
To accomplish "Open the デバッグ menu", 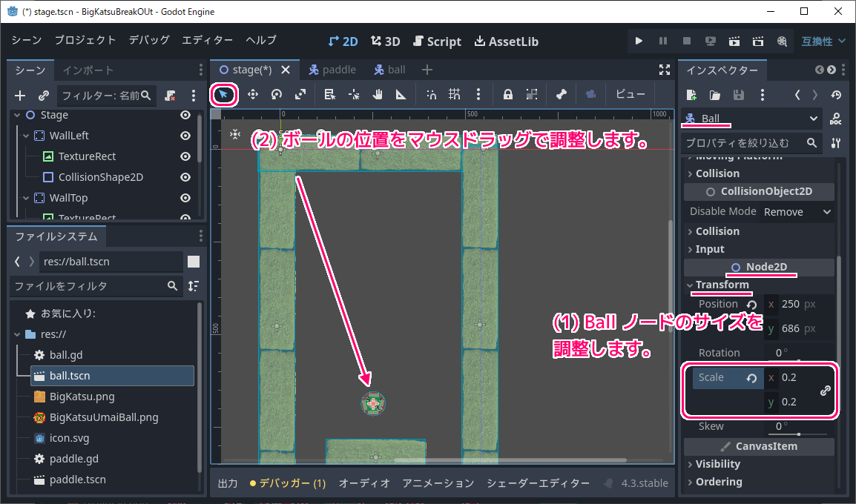I will 149,40.
